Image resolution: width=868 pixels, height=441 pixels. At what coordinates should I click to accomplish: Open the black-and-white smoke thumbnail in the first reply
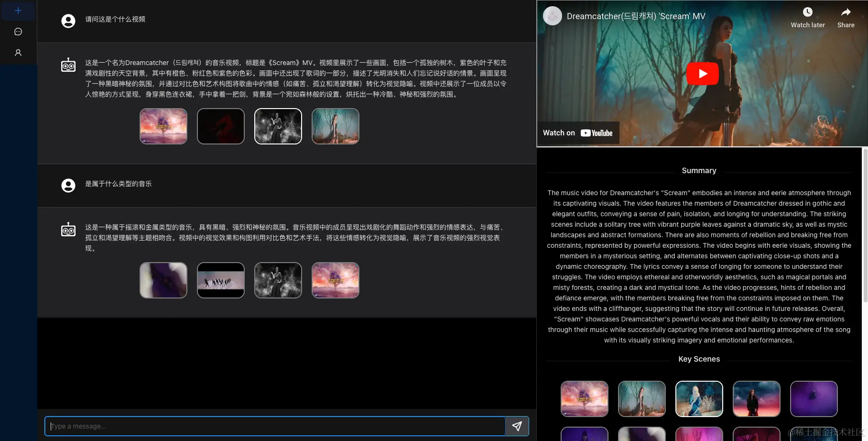click(x=278, y=126)
